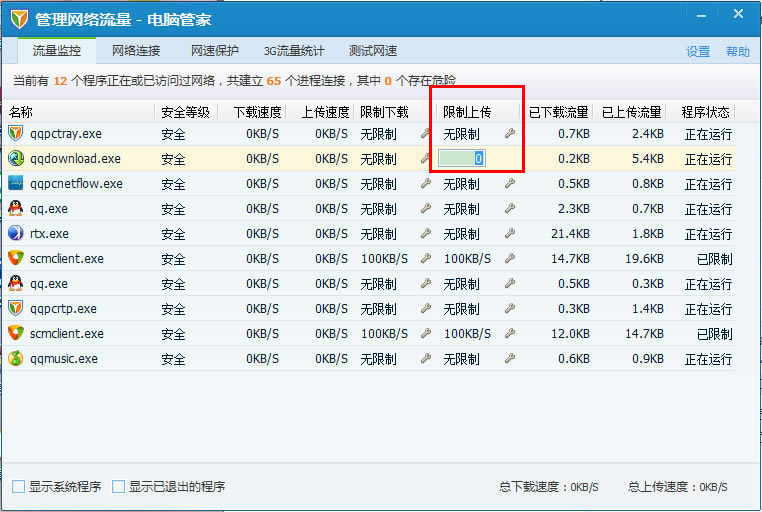
Task: Focus the upload limit input for qqdownload.exe
Action: point(462,158)
